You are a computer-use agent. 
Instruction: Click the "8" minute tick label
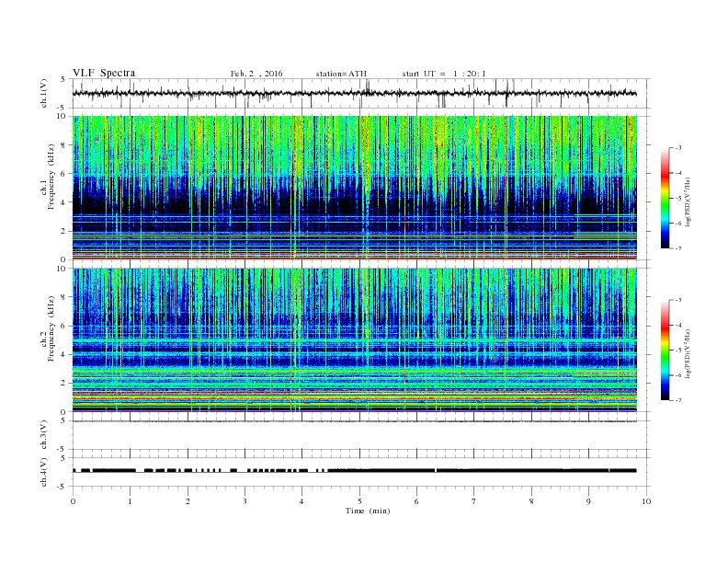[x=531, y=501]
